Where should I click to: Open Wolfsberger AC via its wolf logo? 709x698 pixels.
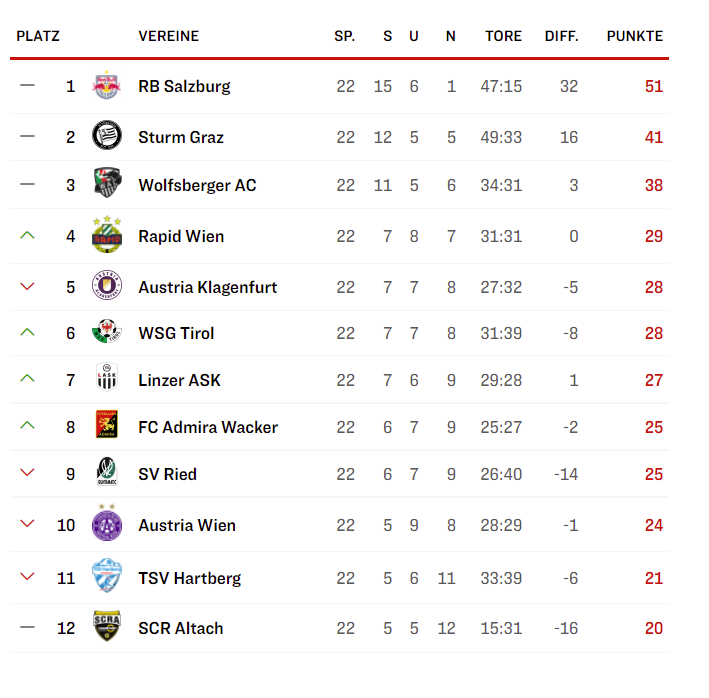[x=107, y=183]
